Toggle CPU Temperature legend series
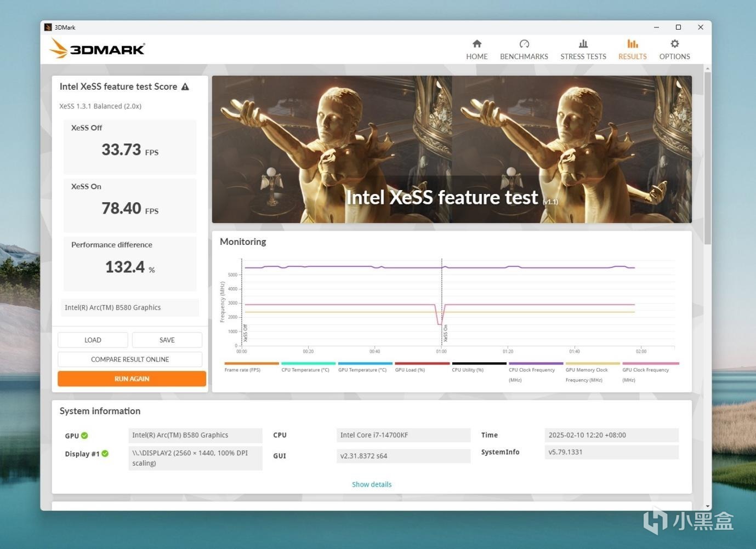756x549 pixels. click(308, 367)
